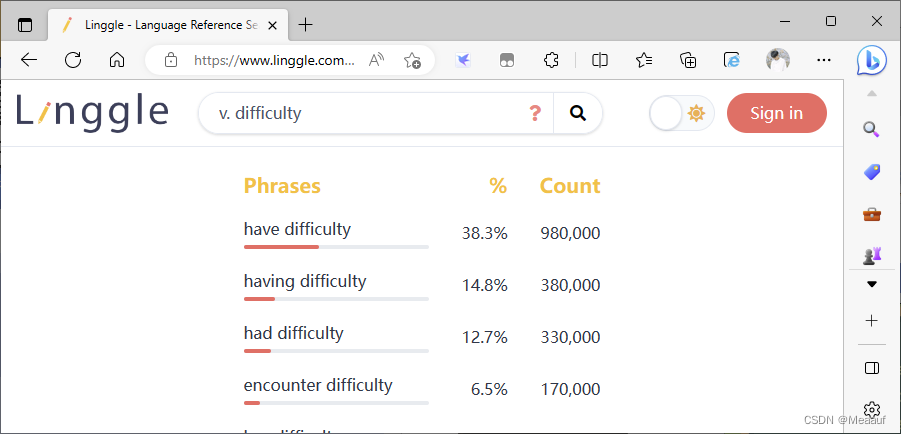Click the 170,000 count
The image size is (901, 434).
pyautogui.click(x=570, y=389)
